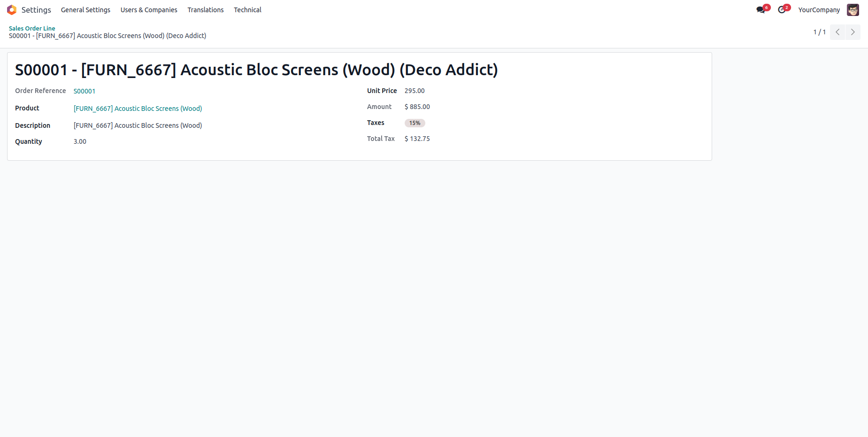Click the 1 / 1 pager counter
Viewport: 868px width, 437px height.
click(x=819, y=32)
